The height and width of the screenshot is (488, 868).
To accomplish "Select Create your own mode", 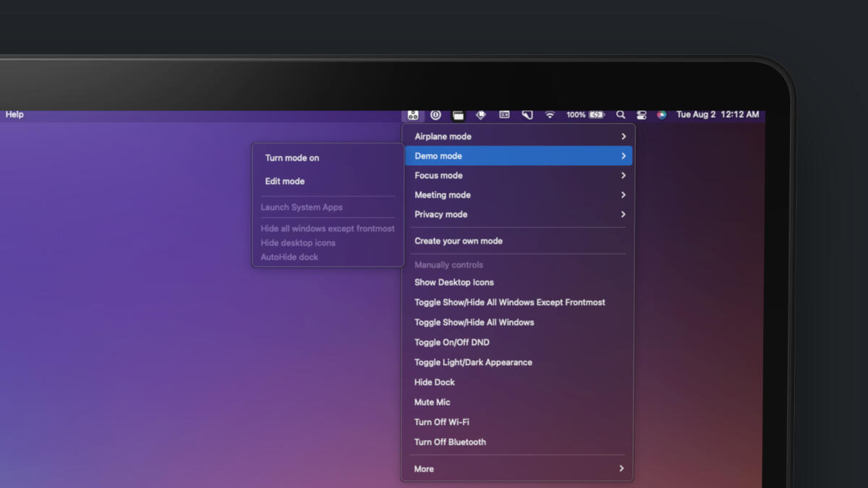I will [x=459, y=241].
